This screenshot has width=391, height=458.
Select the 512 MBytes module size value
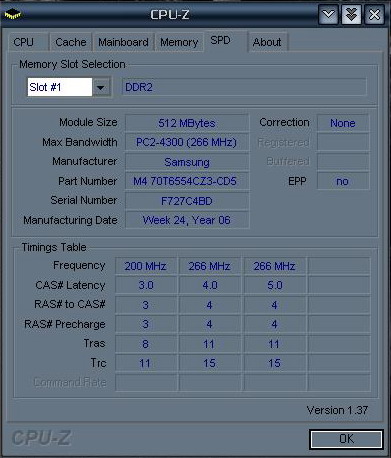pos(187,123)
